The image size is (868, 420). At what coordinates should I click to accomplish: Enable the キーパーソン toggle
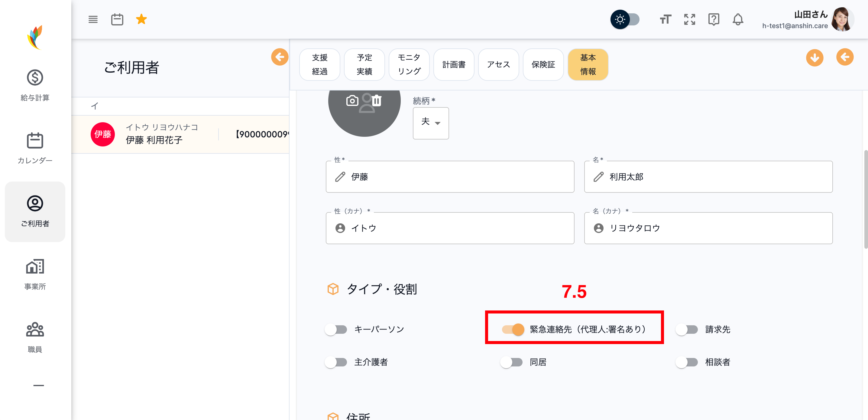coord(335,329)
